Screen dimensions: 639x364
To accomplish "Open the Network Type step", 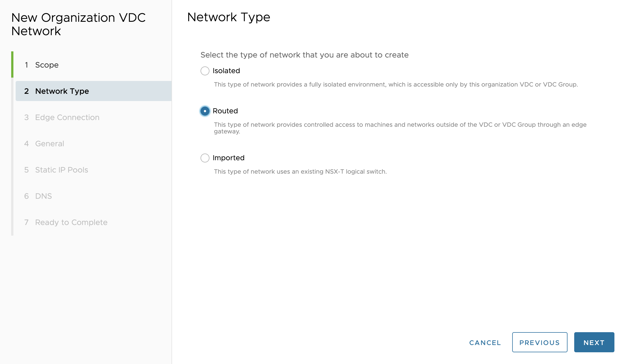I will (62, 91).
